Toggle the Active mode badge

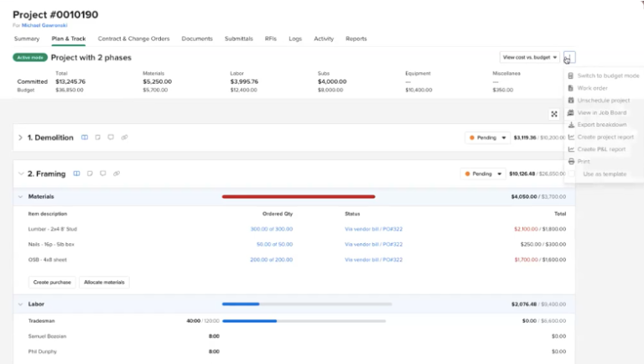[29, 58]
